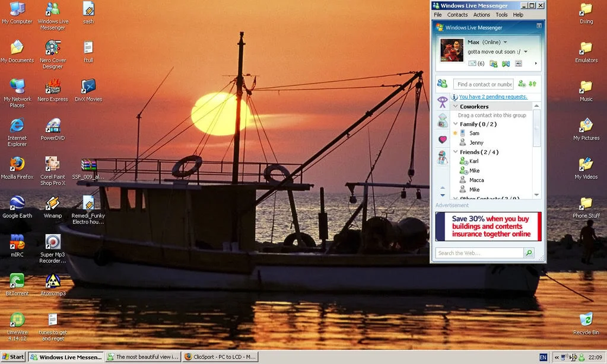Viewport: 607px width, 364px height.
Task: Open the personal message dropdown arrow
Action: coord(525,52)
